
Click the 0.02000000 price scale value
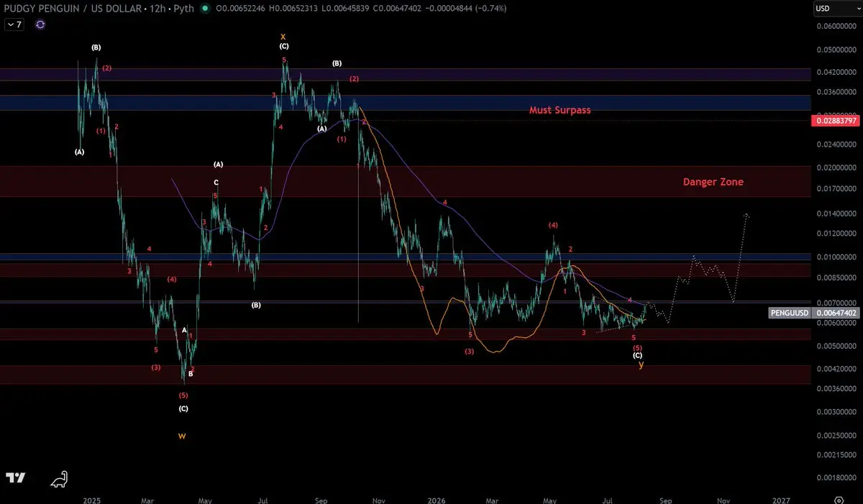click(836, 168)
